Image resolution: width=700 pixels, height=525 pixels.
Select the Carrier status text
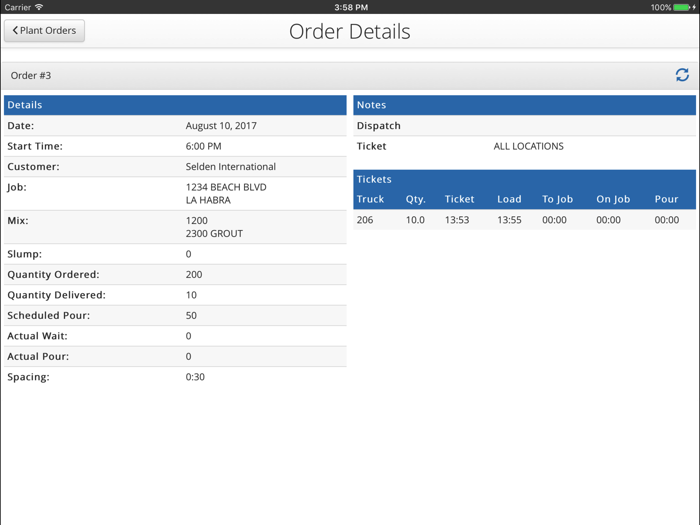18,7
